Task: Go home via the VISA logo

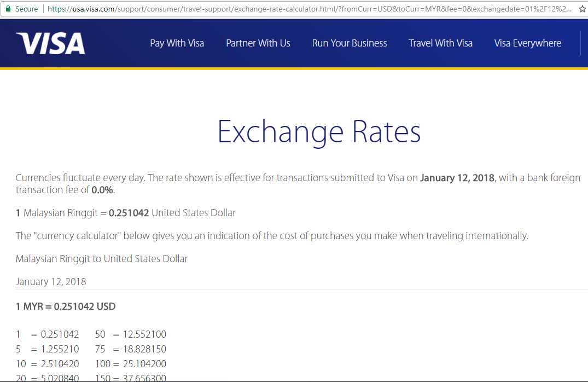Action: [50, 43]
